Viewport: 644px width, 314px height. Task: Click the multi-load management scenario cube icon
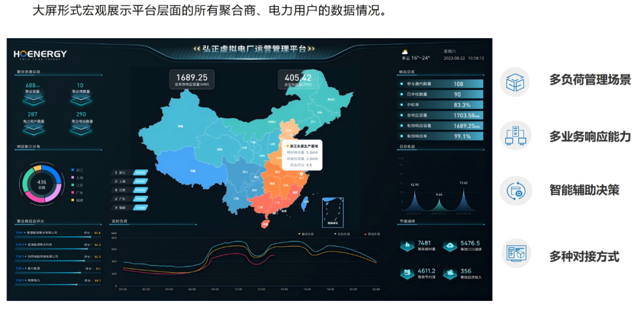pos(514,80)
